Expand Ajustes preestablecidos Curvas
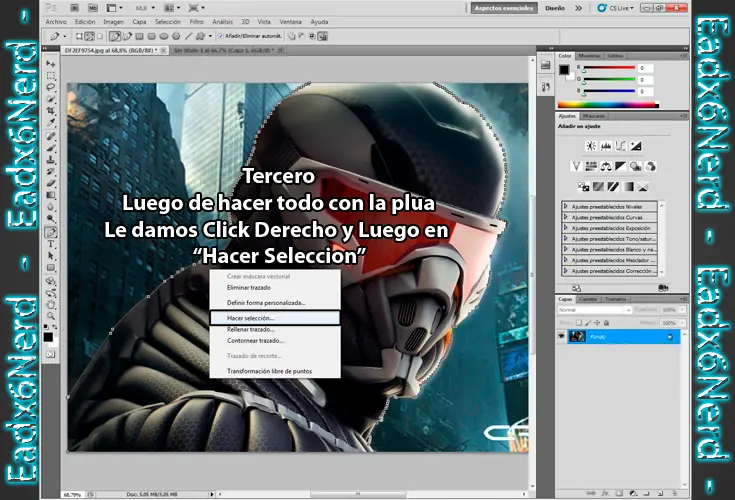Viewport: 735px width, 500px height. 566,217
